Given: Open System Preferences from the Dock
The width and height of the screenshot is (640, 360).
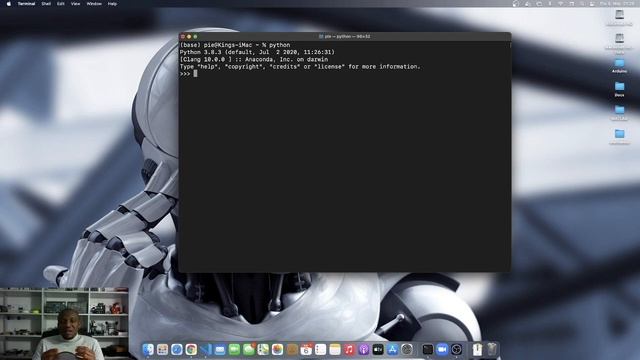Looking at the screenshot, I should [x=407, y=349].
